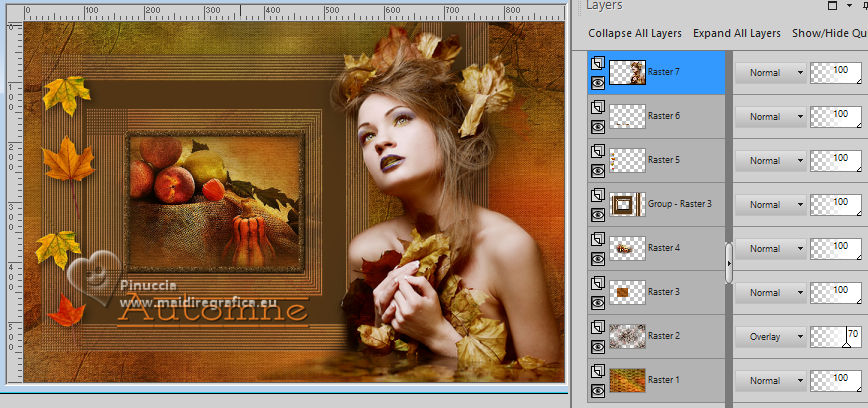Image resolution: width=868 pixels, height=408 pixels.
Task: Click the vertical ruler left of canvas
Action: click(14, 202)
